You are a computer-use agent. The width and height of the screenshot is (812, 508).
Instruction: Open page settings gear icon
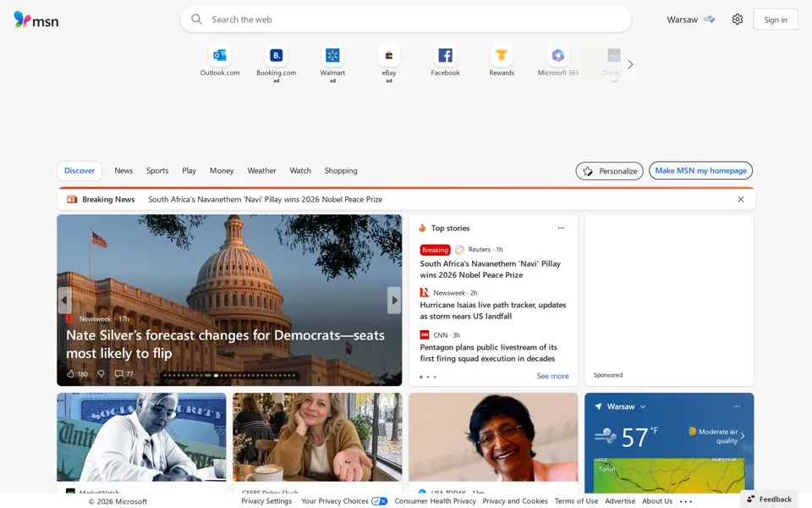pos(738,19)
